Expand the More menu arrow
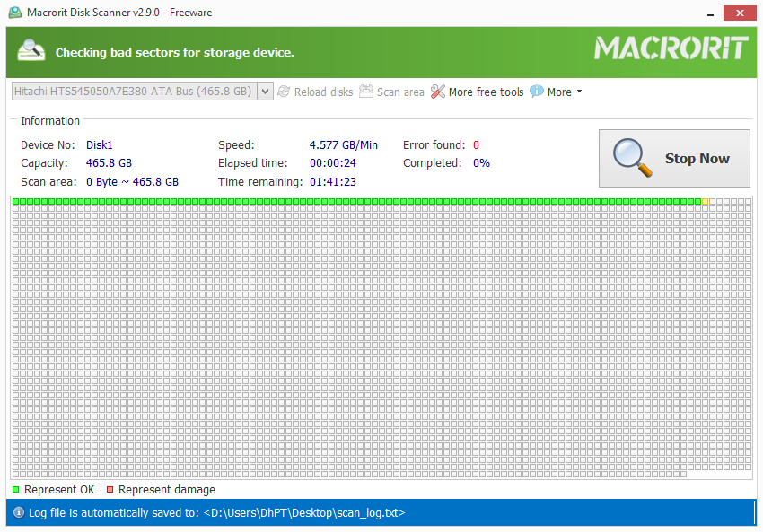The width and height of the screenshot is (763, 532). point(579,92)
